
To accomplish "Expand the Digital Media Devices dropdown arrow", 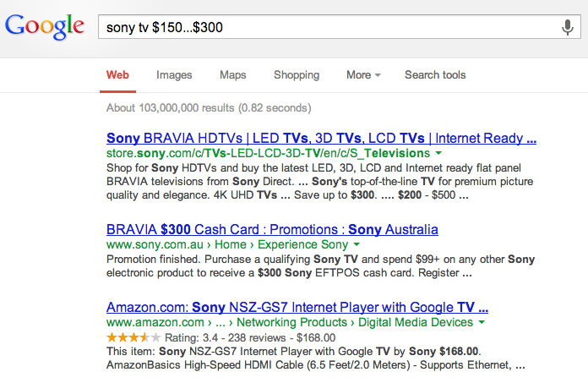I will (482, 322).
